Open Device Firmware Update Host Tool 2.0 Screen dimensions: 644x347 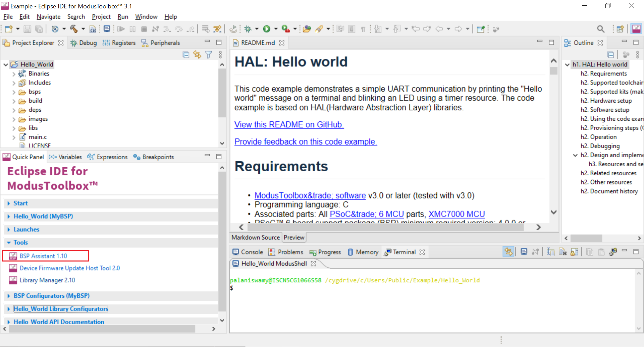coord(69,268)
